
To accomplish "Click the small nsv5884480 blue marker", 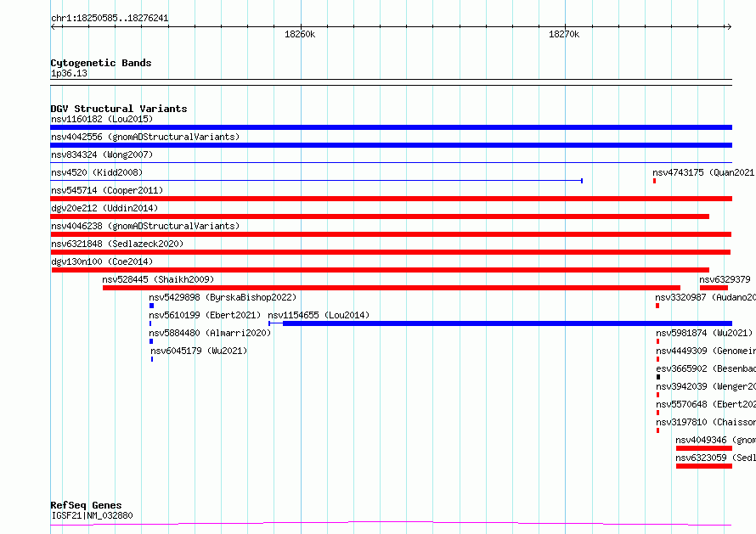I will click(151, 341).
